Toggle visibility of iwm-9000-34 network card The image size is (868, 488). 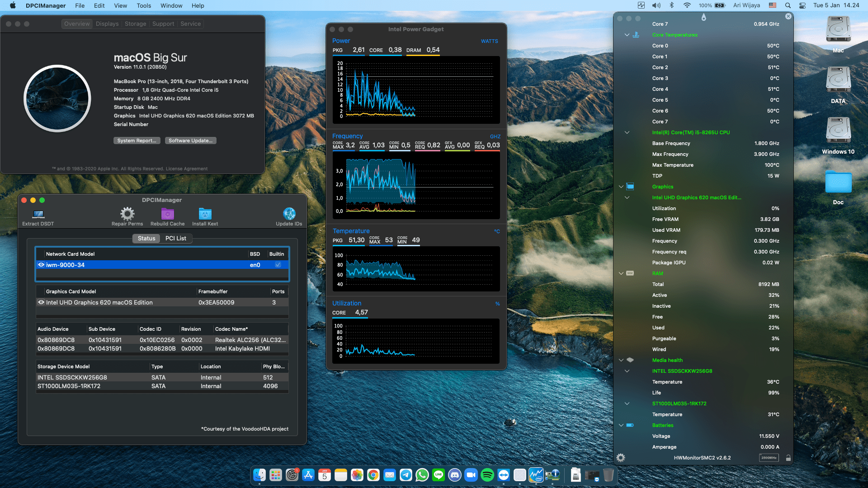coord(41,265)
